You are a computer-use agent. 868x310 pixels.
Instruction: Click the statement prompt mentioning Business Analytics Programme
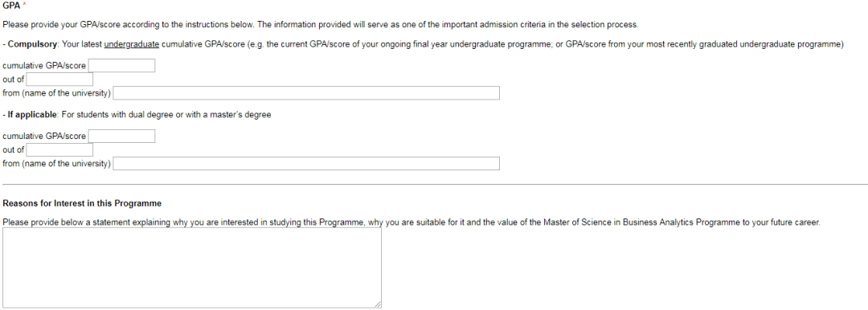pyautogui.click(x=411, y=222)
